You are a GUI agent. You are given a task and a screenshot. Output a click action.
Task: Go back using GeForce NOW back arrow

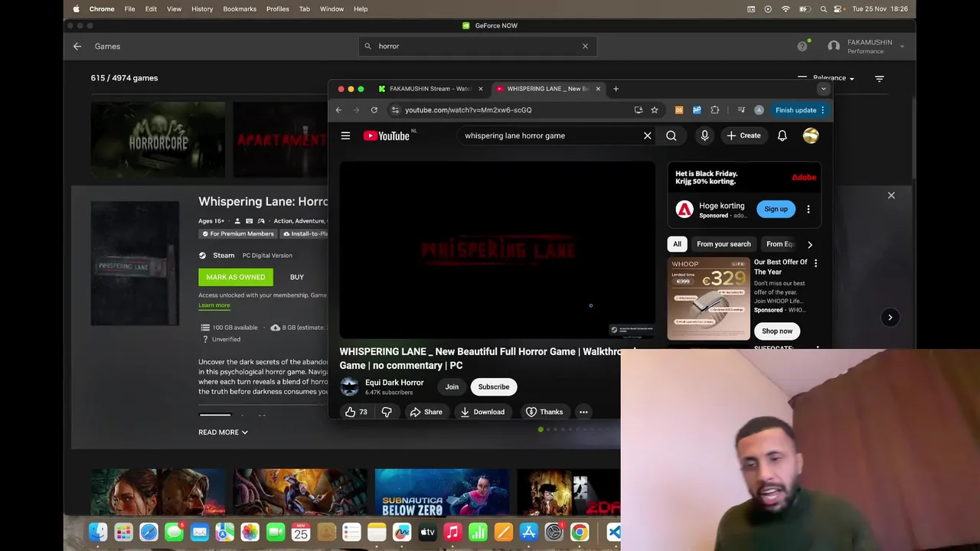pos(77,46)
